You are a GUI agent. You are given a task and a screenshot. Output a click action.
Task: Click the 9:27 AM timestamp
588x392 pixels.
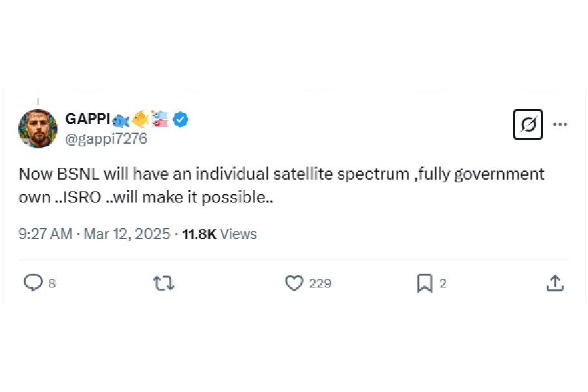[x=45, y=234]
